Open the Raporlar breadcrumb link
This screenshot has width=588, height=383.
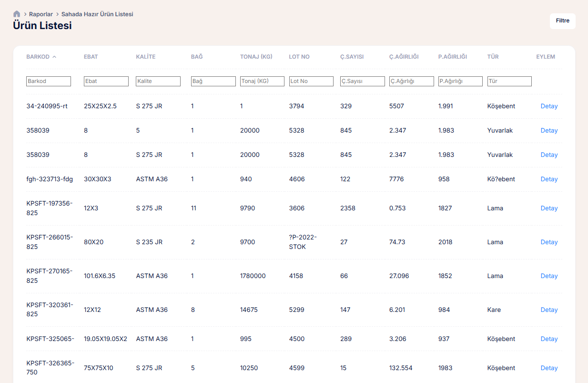(41, 14)
